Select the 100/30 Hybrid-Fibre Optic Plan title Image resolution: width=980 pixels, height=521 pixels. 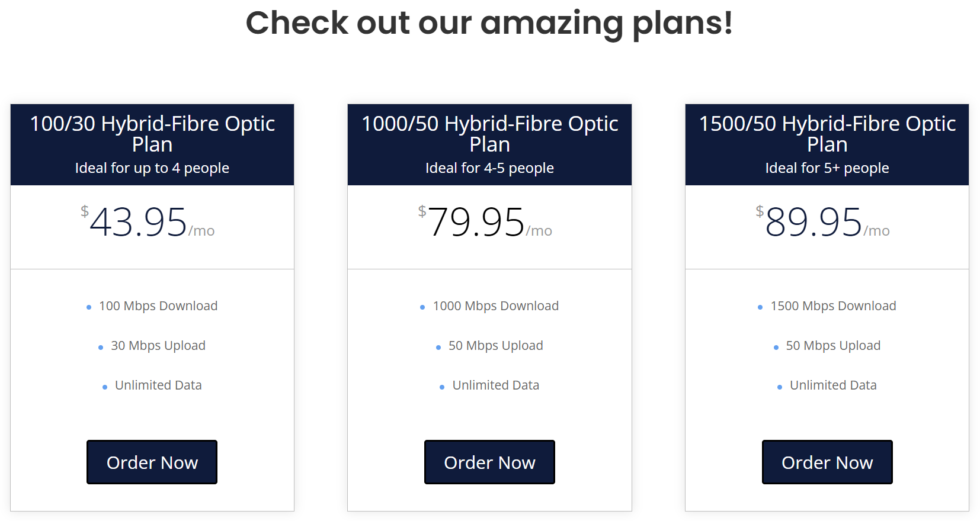click(152, 134)
